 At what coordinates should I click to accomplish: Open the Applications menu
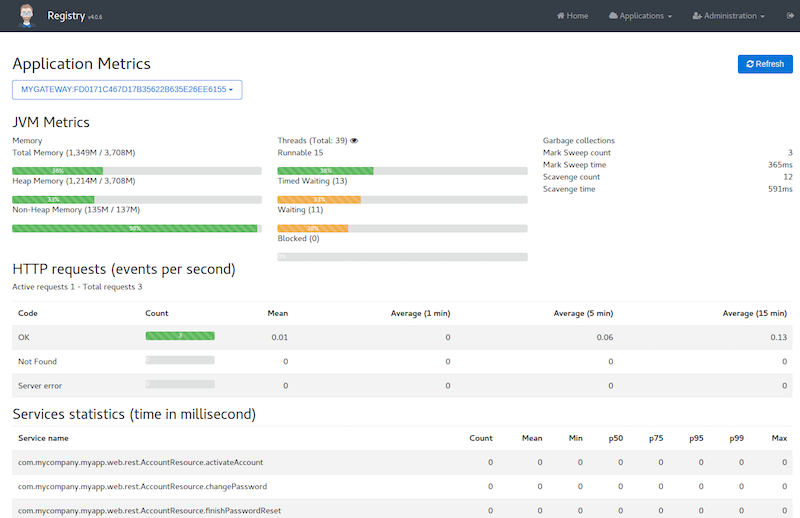[x=640, y=16]
